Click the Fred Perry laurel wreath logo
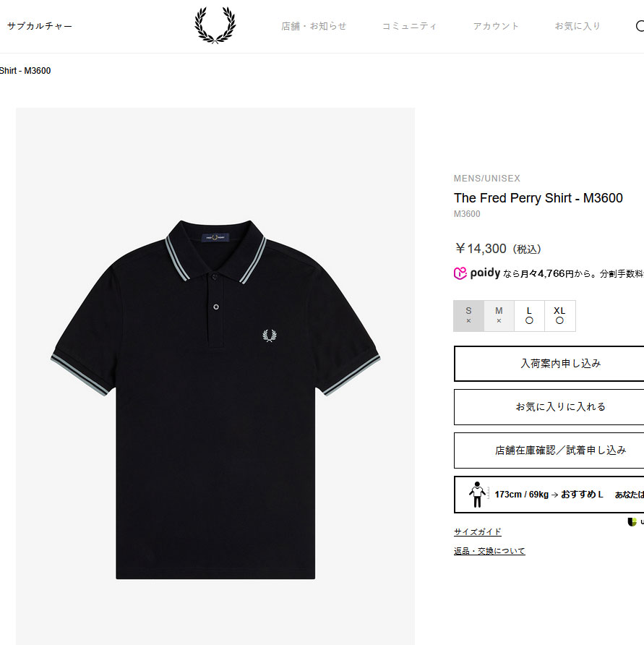 tap(215, 25)
